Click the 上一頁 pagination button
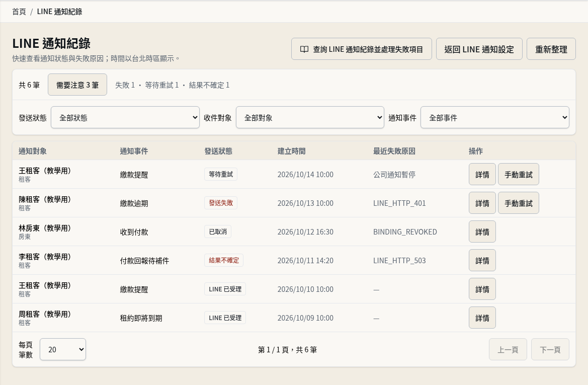The height and width of the screenshot is (385, 588). coord(508,349)
